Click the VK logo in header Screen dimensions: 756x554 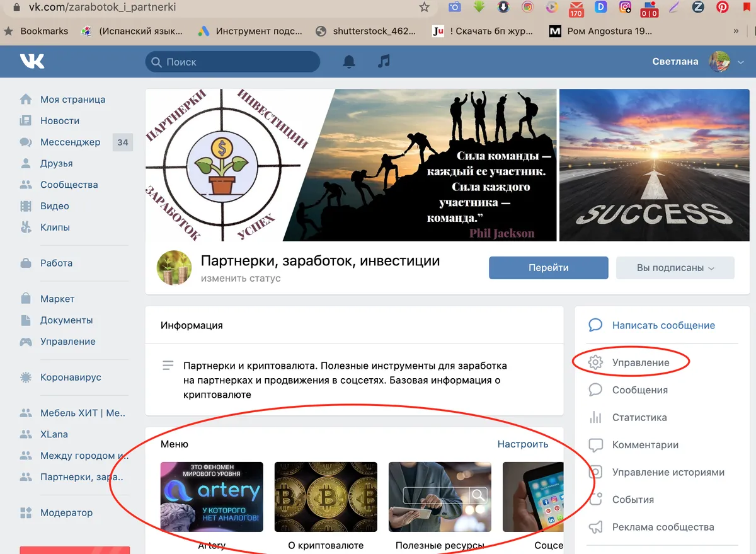coord(31,61)
